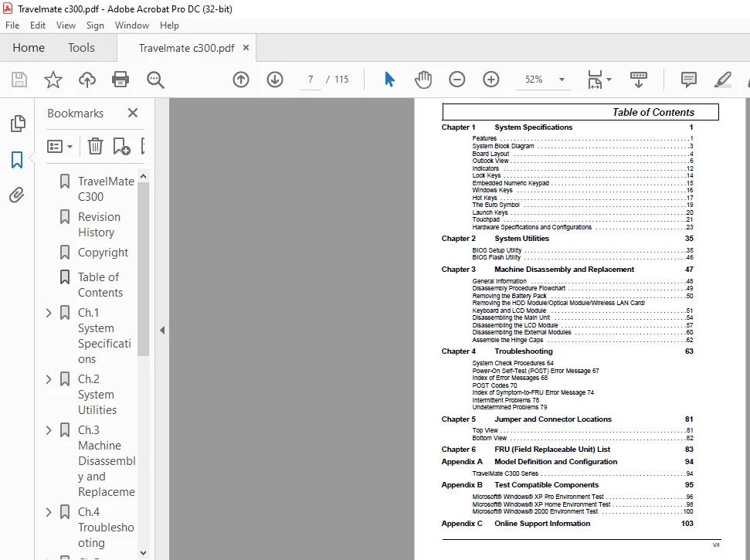The width and height of the screenshot is (750, 560).
Task: Toggle the Bookmarks panel icon
Action: [17, 160]
